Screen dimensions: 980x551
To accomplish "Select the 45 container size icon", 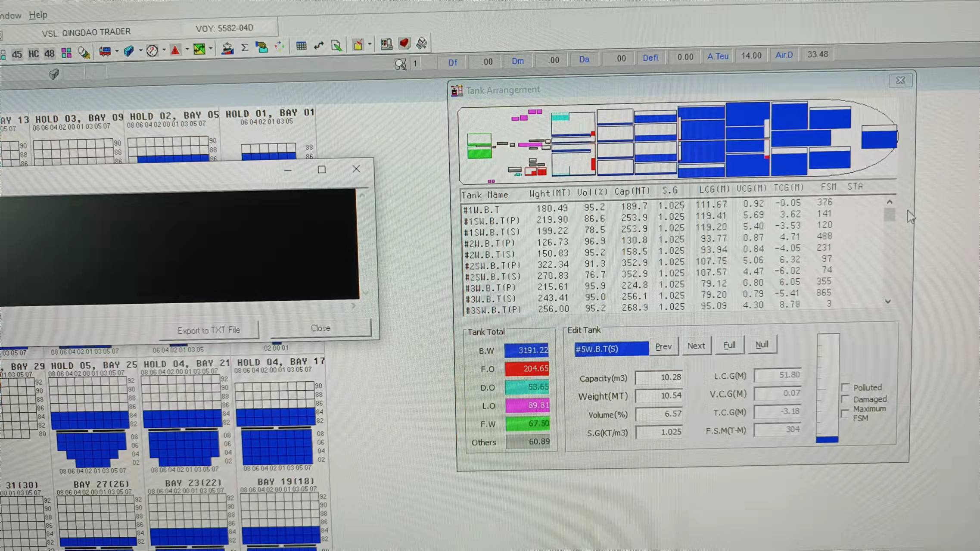I will 17,54.
